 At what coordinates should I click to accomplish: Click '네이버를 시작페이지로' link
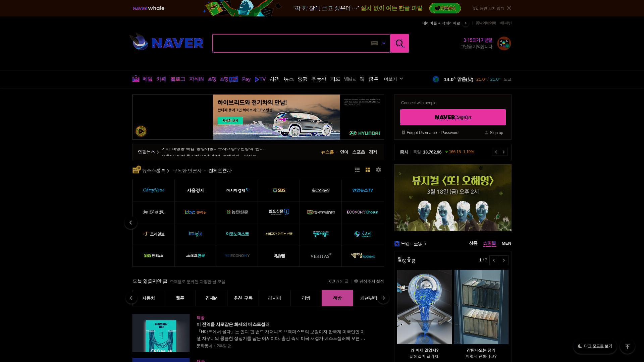pyautogui.click(x=441, y=23)
